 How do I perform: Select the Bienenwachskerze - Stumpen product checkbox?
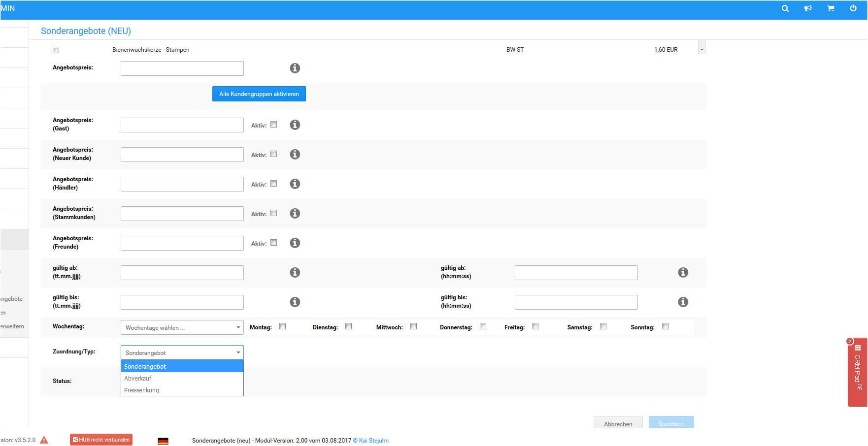[56, 50]
